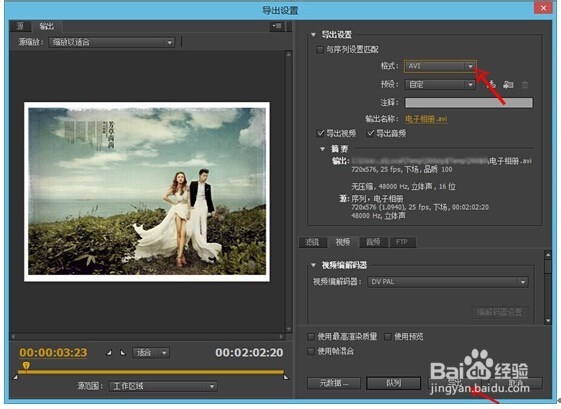561x409 pixels.
Task: Click the preview horizontal scrollbar left arrow
Action: pos(13,337)
